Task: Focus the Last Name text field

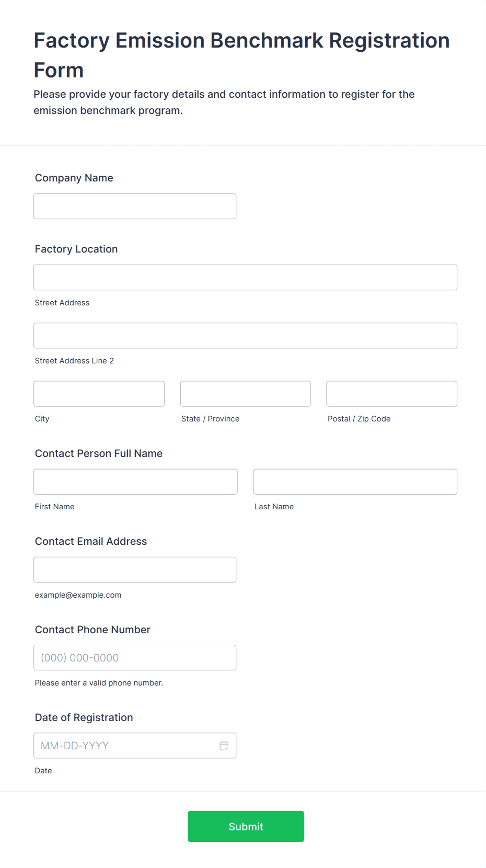Action: [x=355, y=482]
